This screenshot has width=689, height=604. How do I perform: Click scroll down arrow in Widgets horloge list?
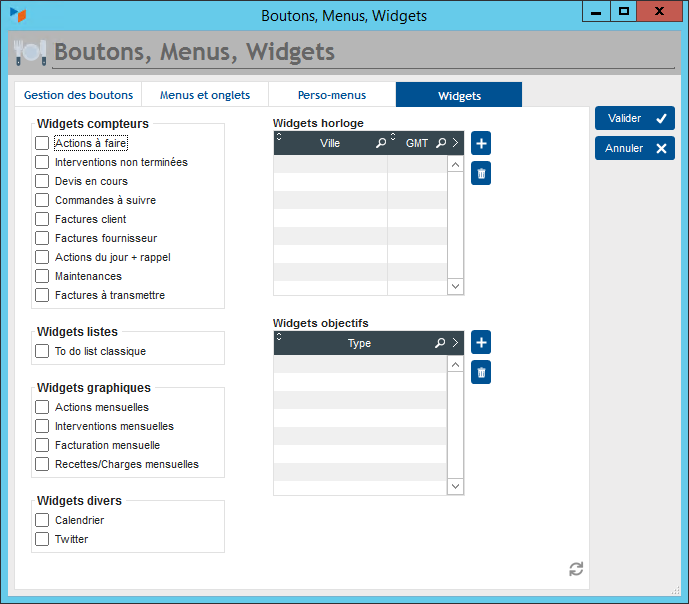[455, 286]
